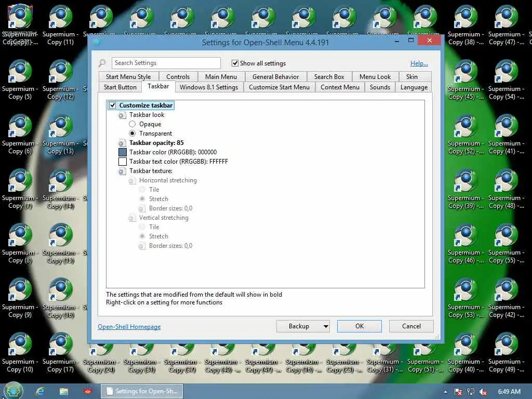Open the Backup dropdown button
532x399 pixels.
[303, 326]
